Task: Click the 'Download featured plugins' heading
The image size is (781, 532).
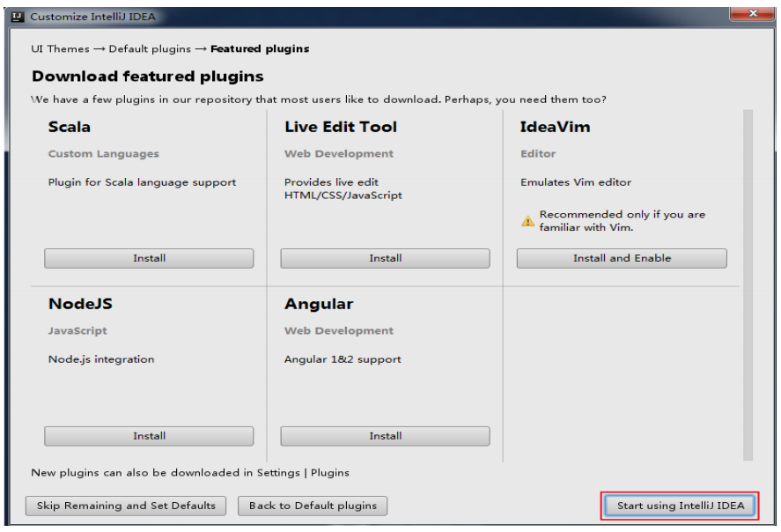Action: (147, 77)
